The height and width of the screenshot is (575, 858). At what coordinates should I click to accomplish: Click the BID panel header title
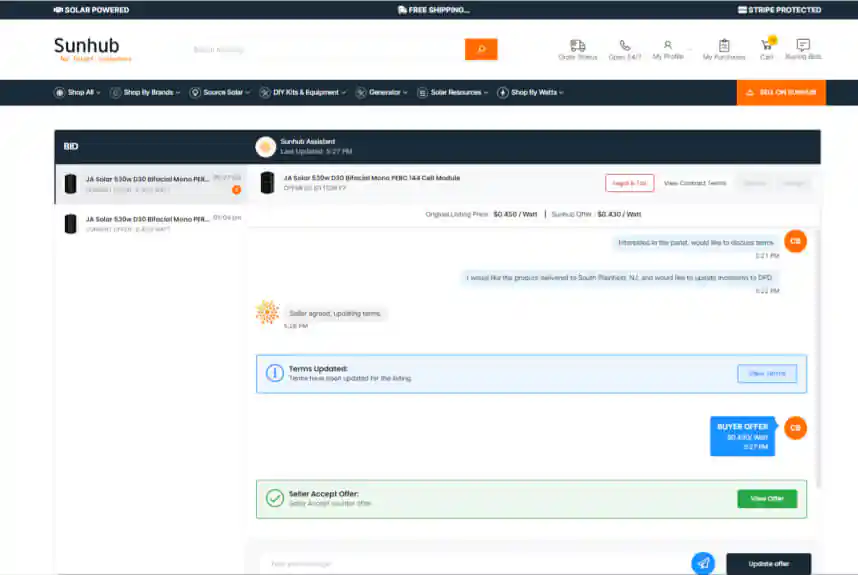[71, 146]
